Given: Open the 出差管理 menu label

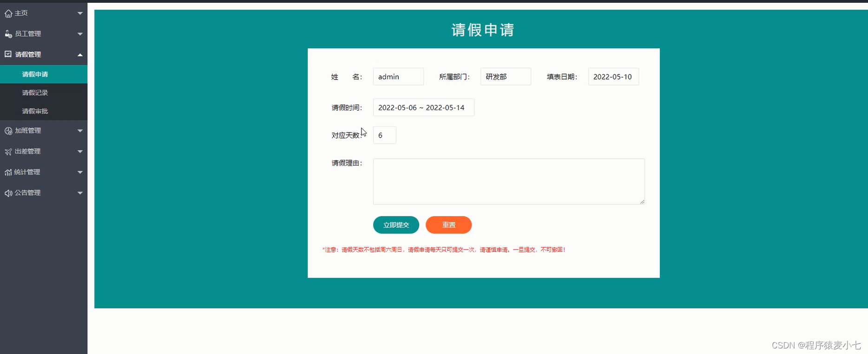Looking at the screenshot, I should click(x=27, y=151).
